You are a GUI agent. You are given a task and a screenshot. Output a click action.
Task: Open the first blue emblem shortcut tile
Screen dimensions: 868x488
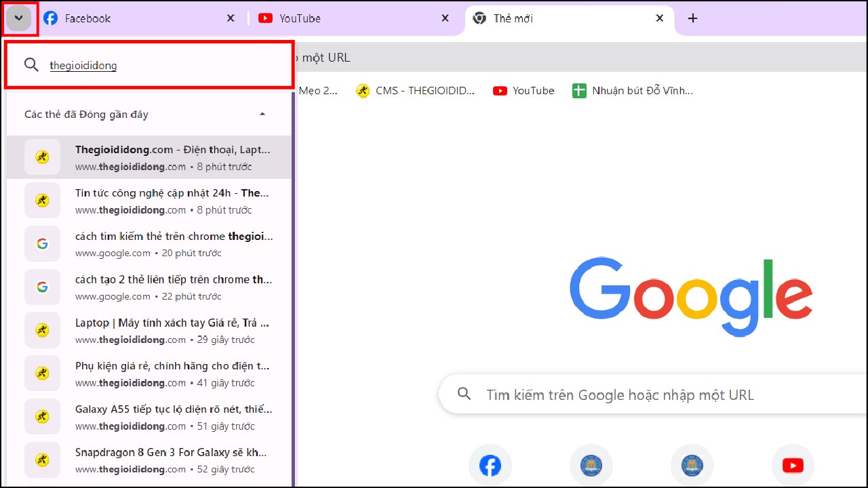(x=591, y=465)
